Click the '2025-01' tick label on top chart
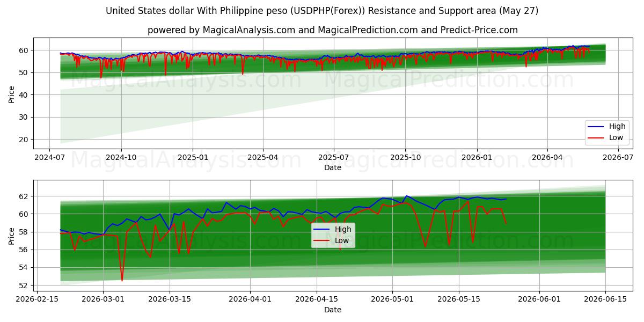The image size is (644, 322). (x=192, y=157)
